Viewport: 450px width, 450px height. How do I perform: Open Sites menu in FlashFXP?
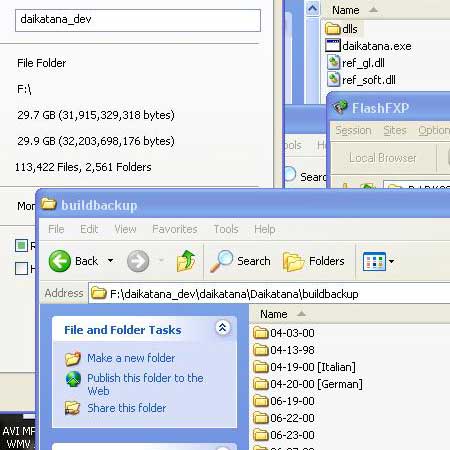[x=395, y=130]
